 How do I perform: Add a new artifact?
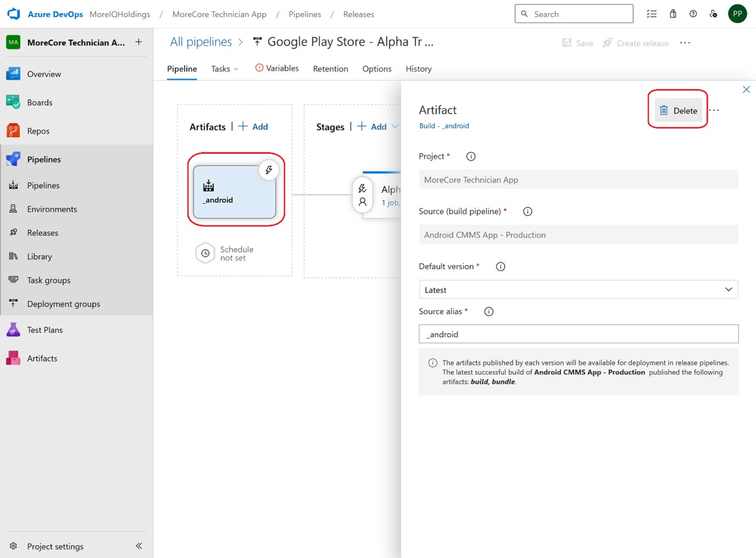click(x=254, y=127)
